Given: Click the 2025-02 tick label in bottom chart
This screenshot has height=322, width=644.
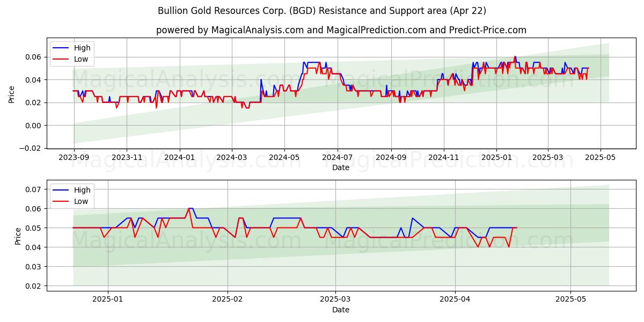Looking at the screenshot, I should pos(228,300).
